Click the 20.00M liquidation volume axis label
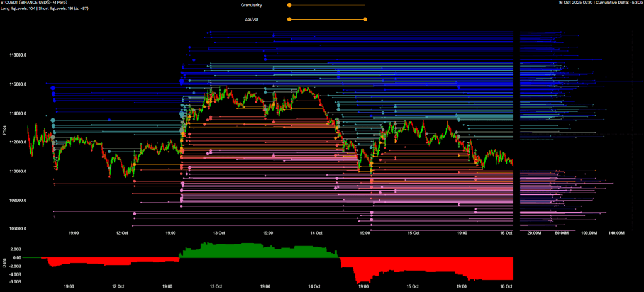Viewport: 644px width, 292px height. [534, 233]
